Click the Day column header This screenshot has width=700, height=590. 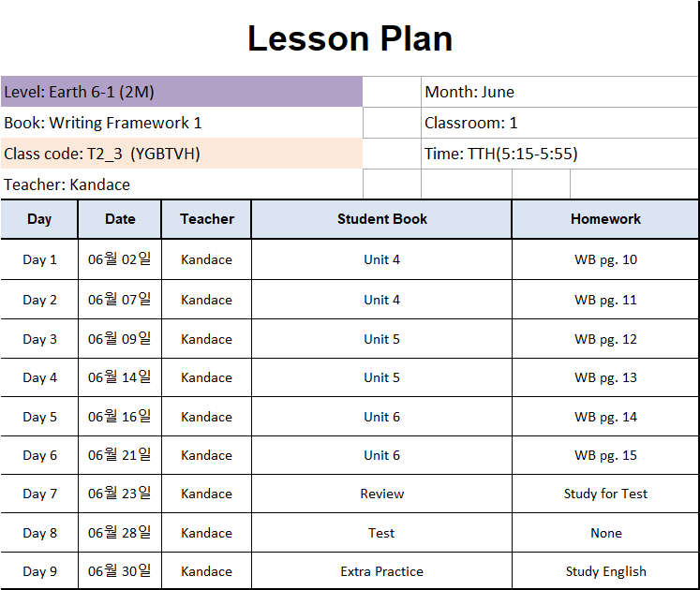click(39, 219)
